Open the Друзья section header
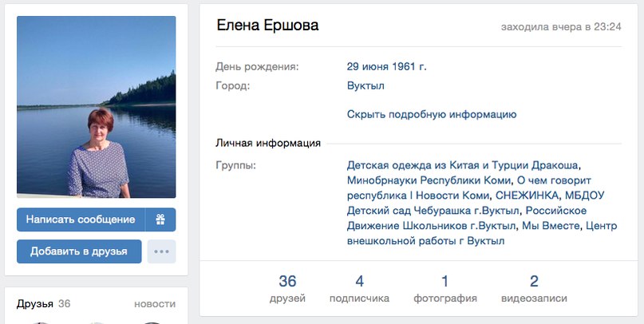Viewport: 644px width, 324px height. (x=36, y=304)
